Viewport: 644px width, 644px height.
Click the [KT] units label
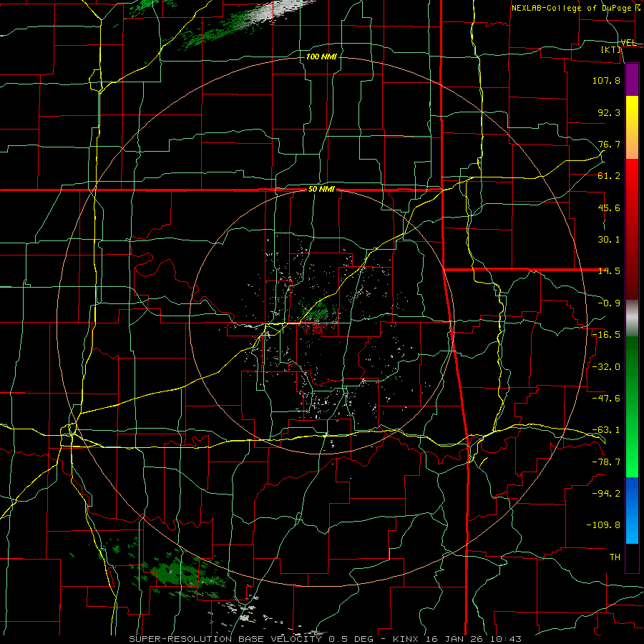point(611,49)
